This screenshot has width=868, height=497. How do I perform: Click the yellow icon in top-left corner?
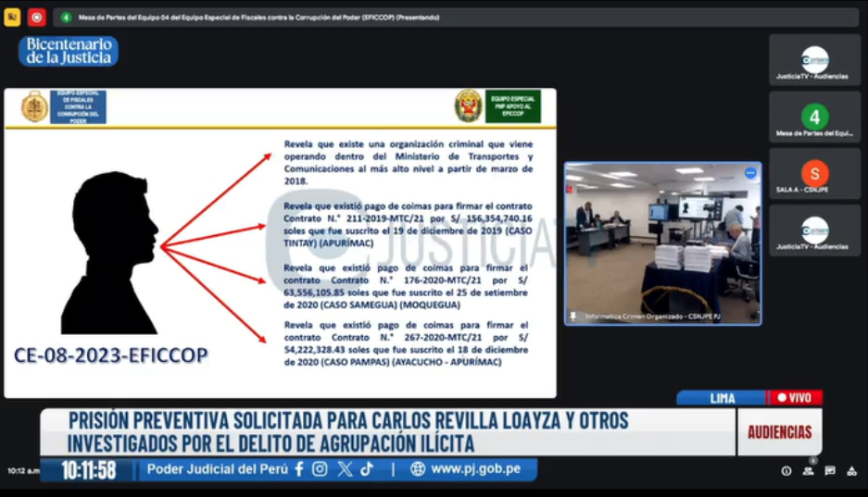(12, 17)
